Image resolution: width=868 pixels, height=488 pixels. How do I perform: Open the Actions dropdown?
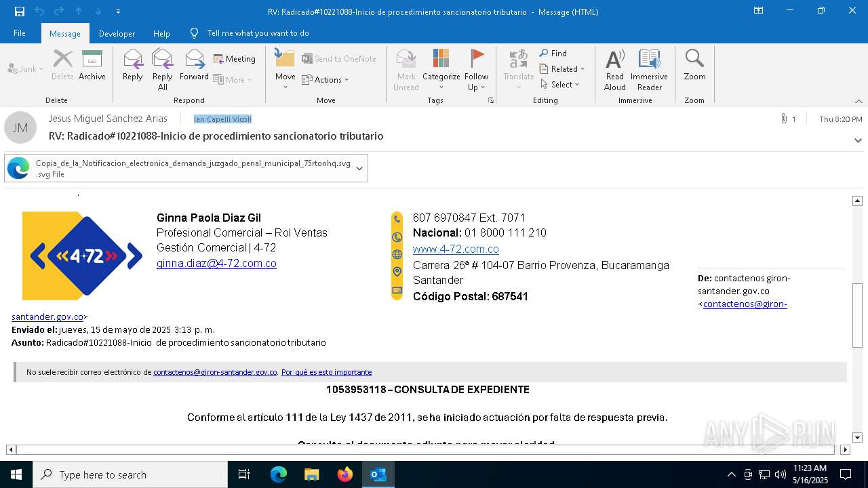325,79
